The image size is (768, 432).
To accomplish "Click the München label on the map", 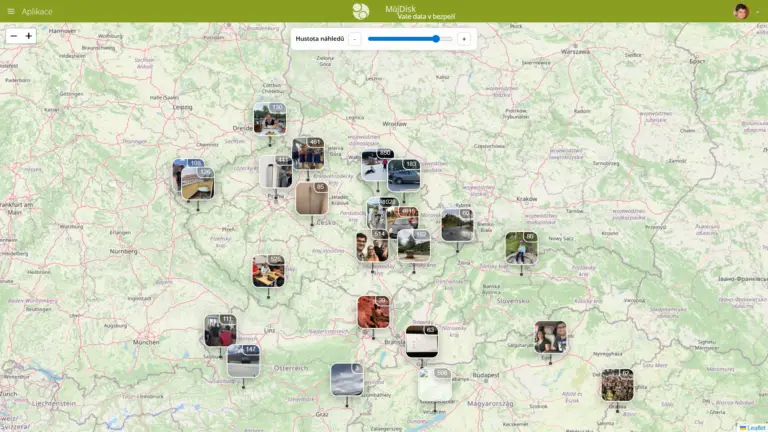I will coord(146,342).
